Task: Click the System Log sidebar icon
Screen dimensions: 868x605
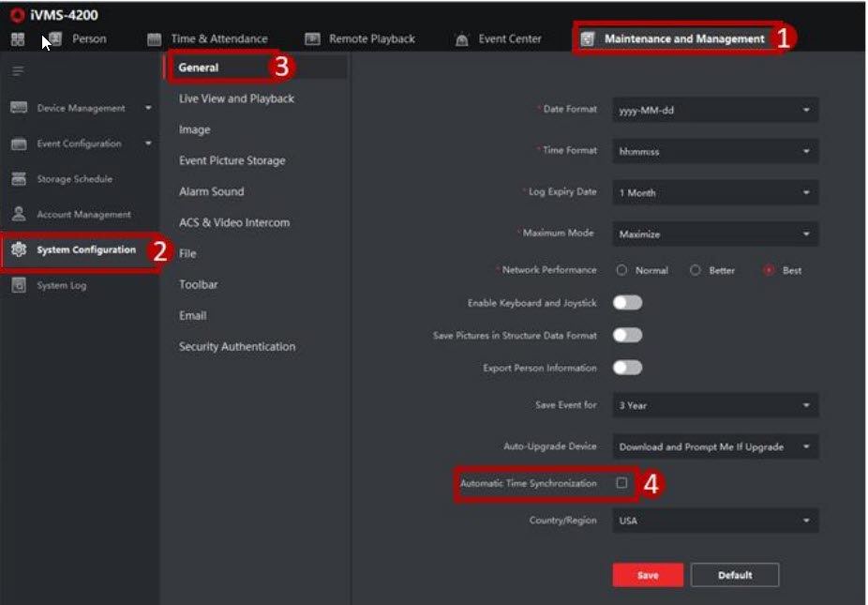Action: click(19, 286)
